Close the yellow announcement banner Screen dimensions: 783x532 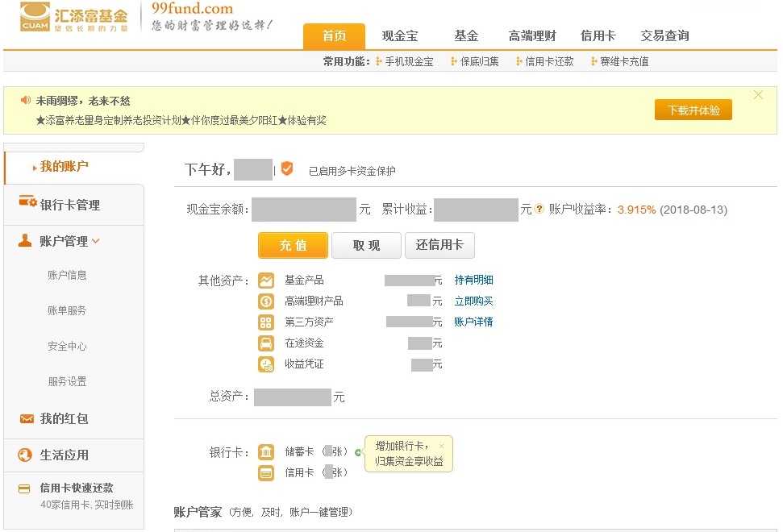click(x=758, y=95)
